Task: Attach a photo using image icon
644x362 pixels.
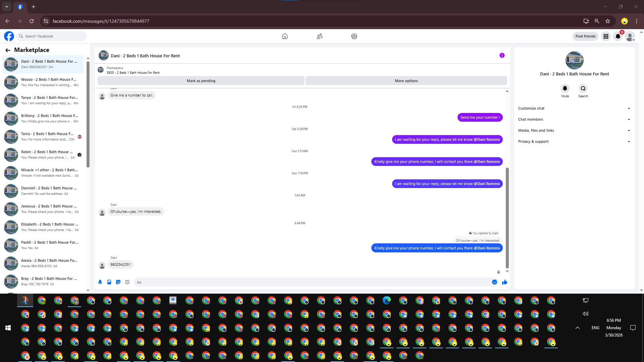Action: [x=109, y=282]
